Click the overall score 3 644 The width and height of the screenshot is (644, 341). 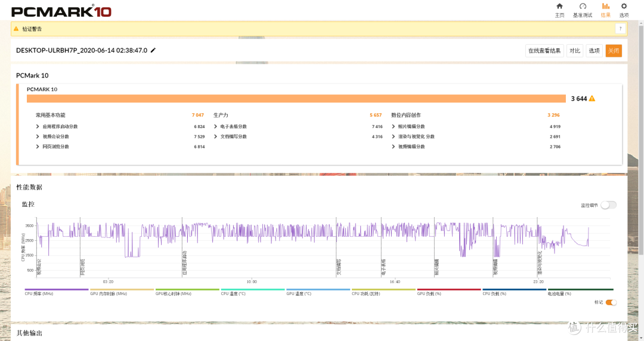(x=578, y=98)
